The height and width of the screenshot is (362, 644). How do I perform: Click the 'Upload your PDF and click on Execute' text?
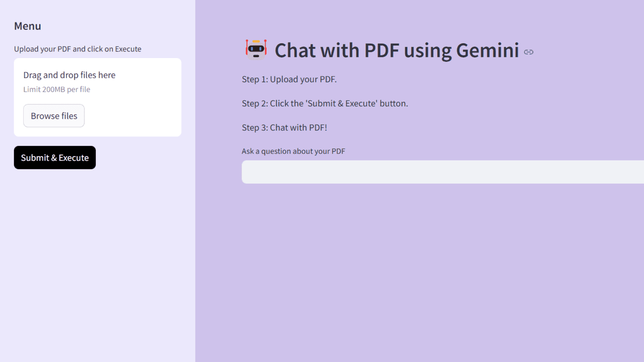[x=78, y=49]
